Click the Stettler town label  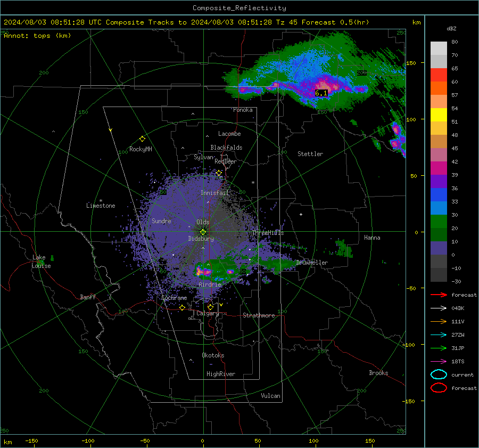[x=310, y=154]
